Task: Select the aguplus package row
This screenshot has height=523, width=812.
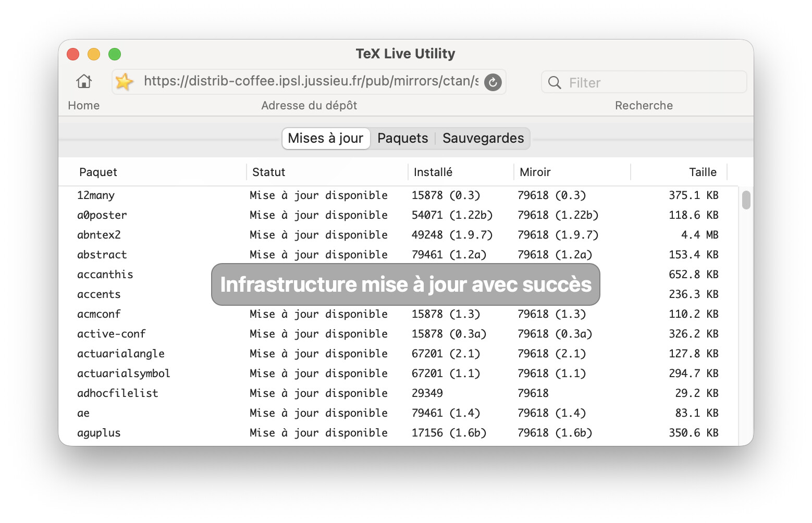Action: click(x=398, y=433)
